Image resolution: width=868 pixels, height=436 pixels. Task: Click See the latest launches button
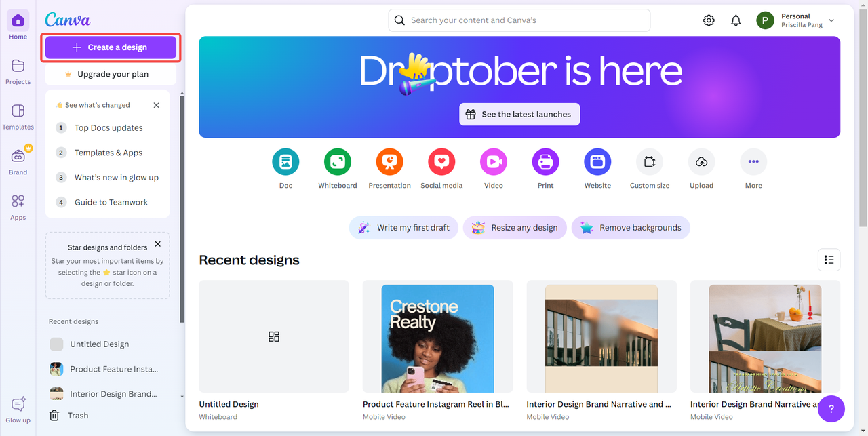[x=519, y=114]
